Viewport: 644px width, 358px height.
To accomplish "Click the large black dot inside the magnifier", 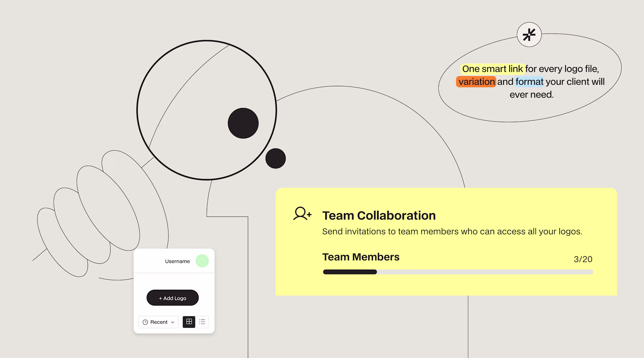I will (243, 123).
